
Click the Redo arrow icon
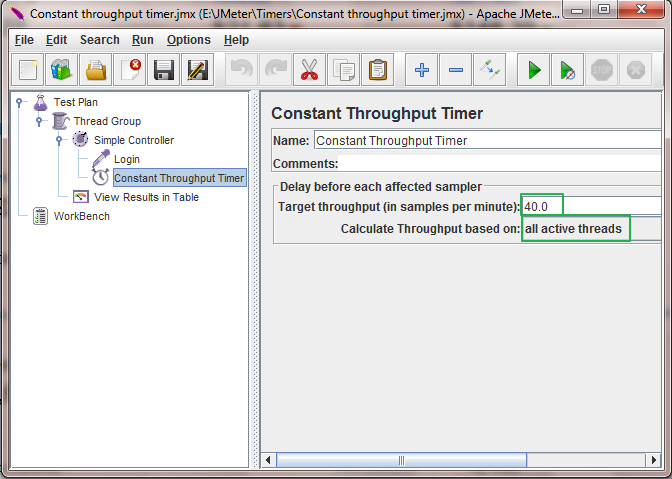276,69
